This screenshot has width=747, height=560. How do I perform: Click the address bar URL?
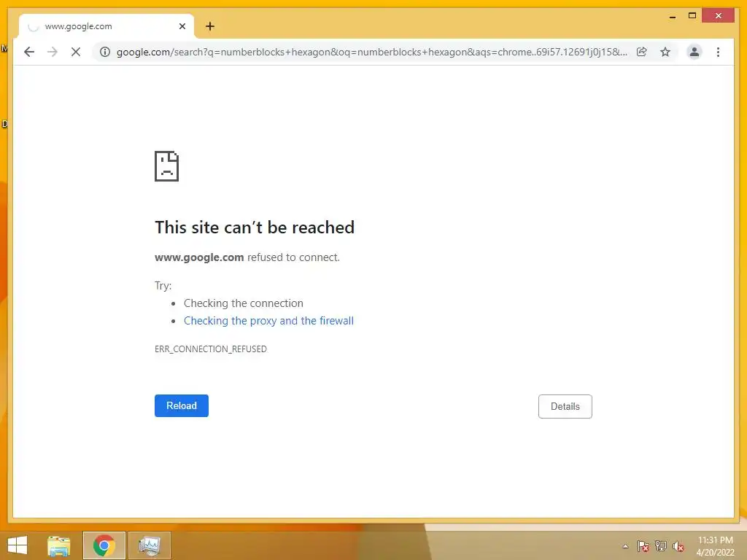[x=371, y=52]
